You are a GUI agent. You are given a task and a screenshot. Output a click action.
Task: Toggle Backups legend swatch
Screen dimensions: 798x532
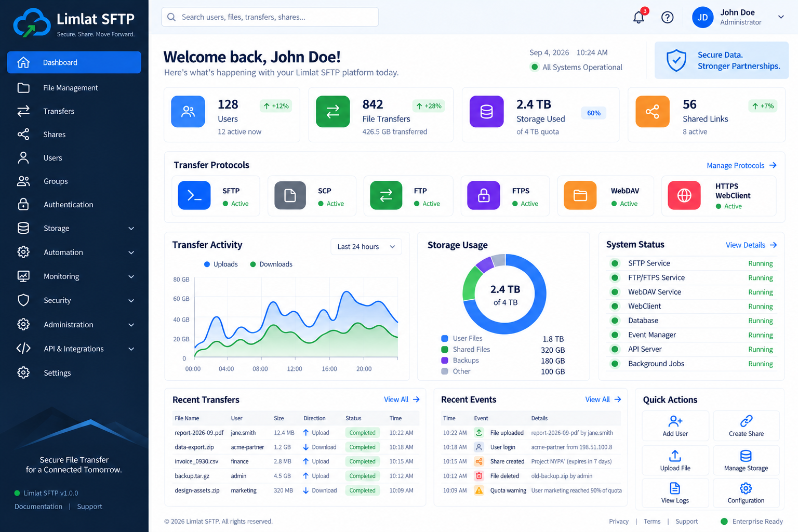445,361
